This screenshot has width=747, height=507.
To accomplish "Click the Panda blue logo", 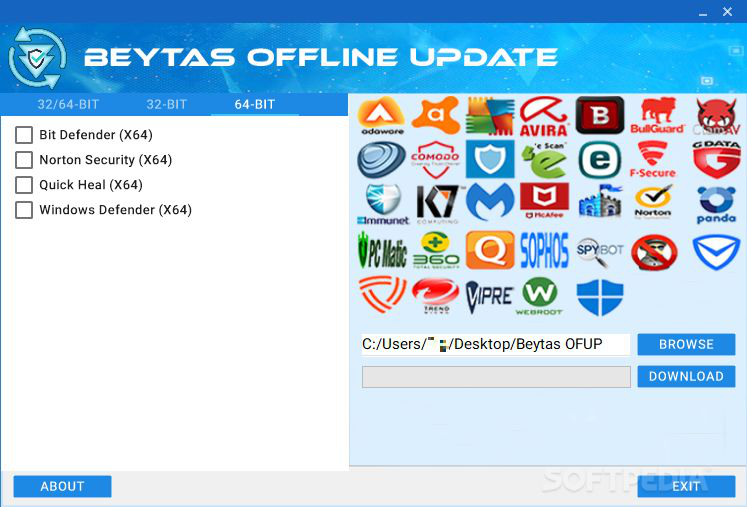I will [716, 204].
